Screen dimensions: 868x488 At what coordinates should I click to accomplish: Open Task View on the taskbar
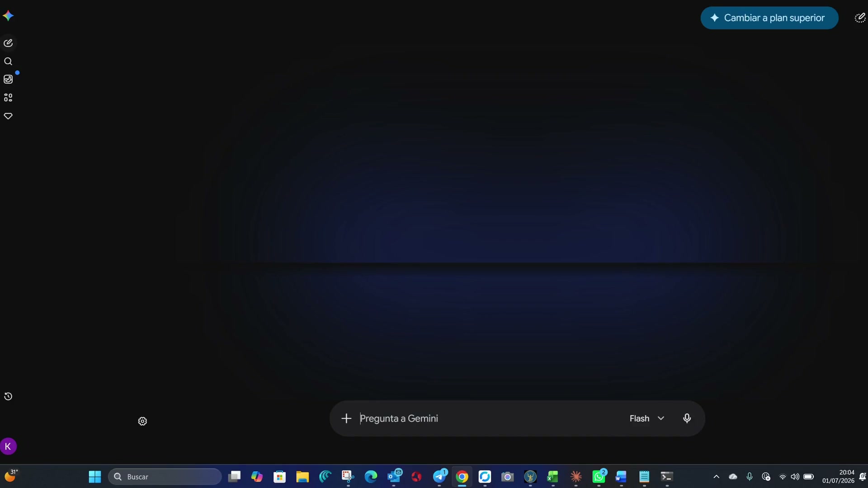(234, 477)
